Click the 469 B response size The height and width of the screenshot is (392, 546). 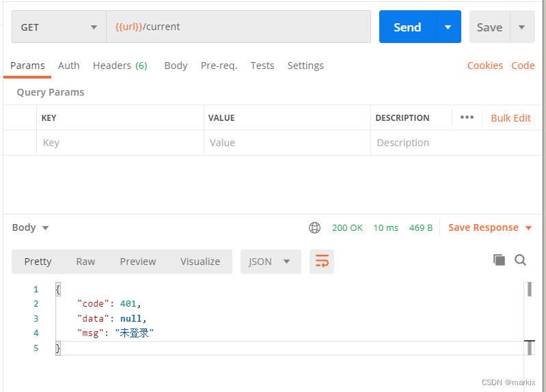point(421,227)
